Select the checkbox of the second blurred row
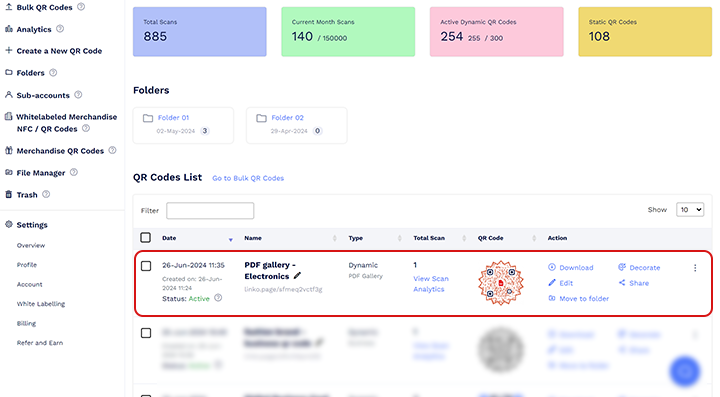This screenshot has width=720, height=397. pyautogui.click(x=146, y=333)
